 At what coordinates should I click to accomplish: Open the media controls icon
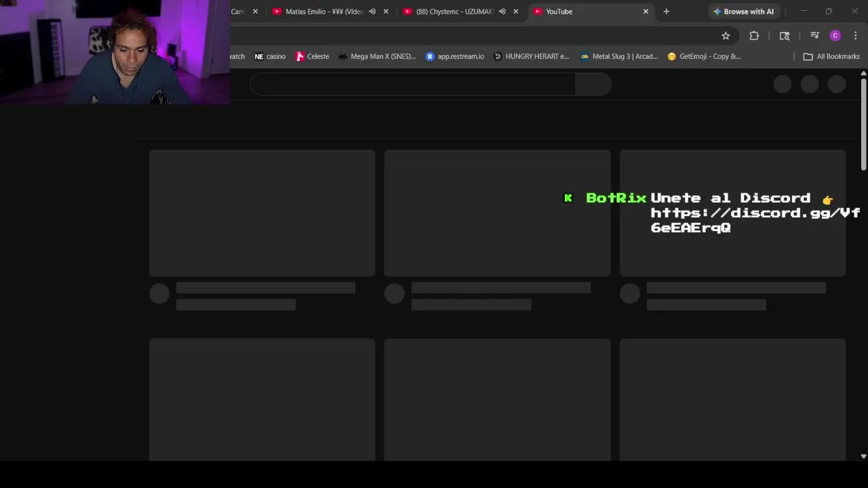point(815,36)
